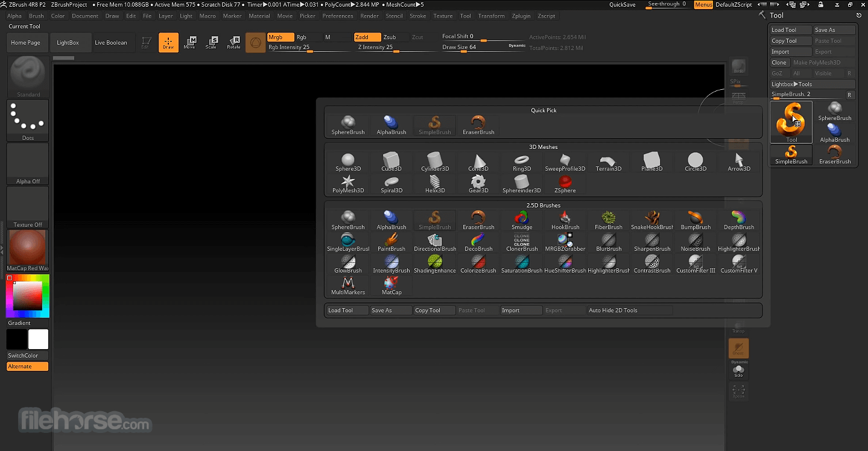The width and height of the screenshot is (868, 451).
Task: Choose the BumpBrush tool
Action: tap(695, 221)
